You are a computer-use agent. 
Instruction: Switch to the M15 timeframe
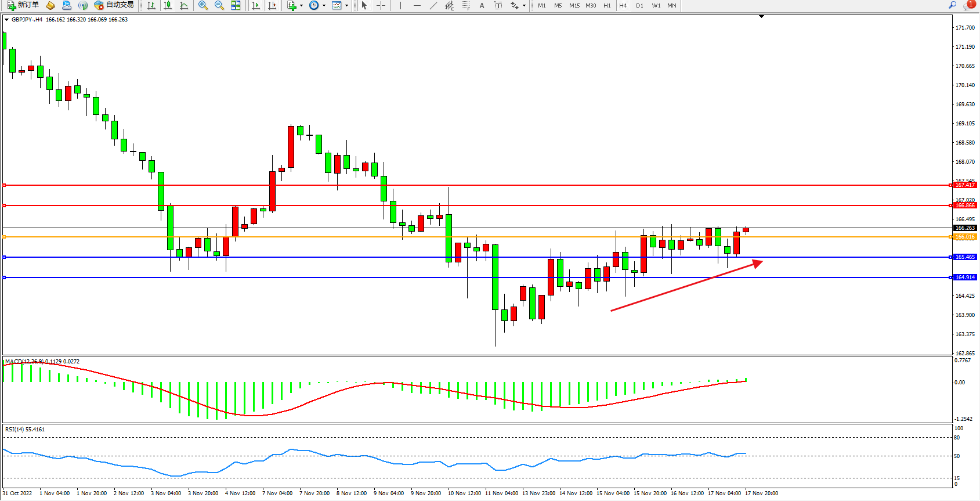pos(574,5)
